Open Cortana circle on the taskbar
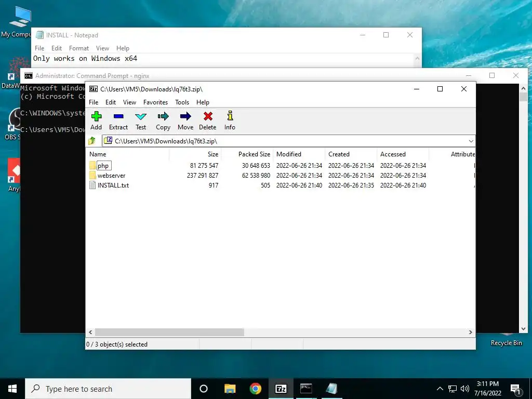This screenshot has height=399, width=532. pos(204,389)
